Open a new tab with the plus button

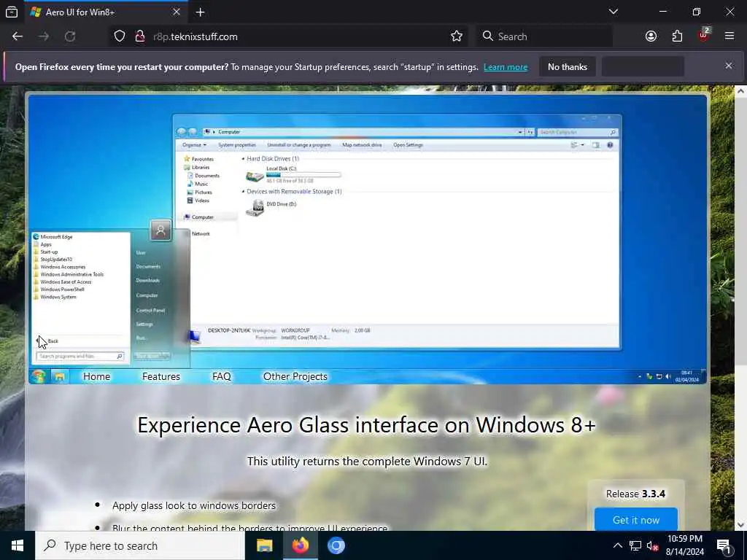click(200, 12)
